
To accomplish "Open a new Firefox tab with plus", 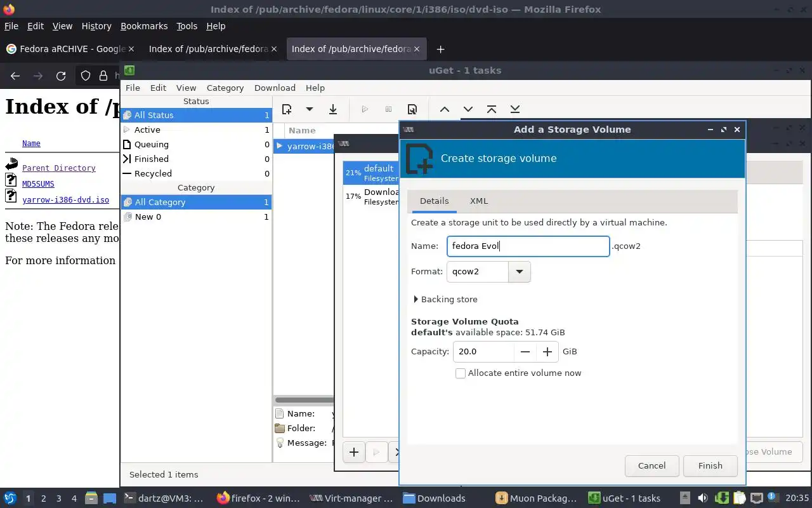I will click(440, 49).
